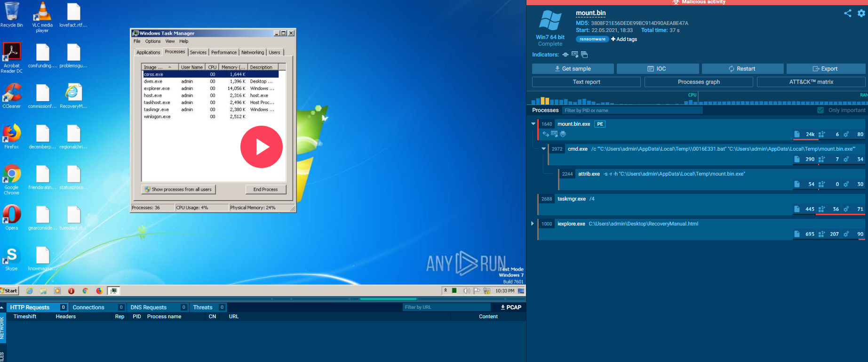Collapse the cmd.exe child process node
The width and height of the screenshot is (868, 362).
tap(543, 149)
